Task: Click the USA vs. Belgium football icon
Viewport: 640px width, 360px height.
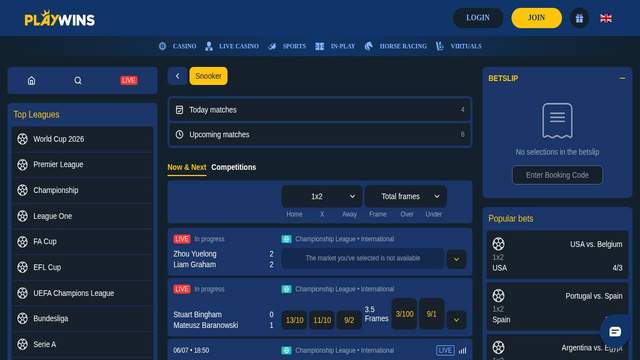Action: point(498,244)
